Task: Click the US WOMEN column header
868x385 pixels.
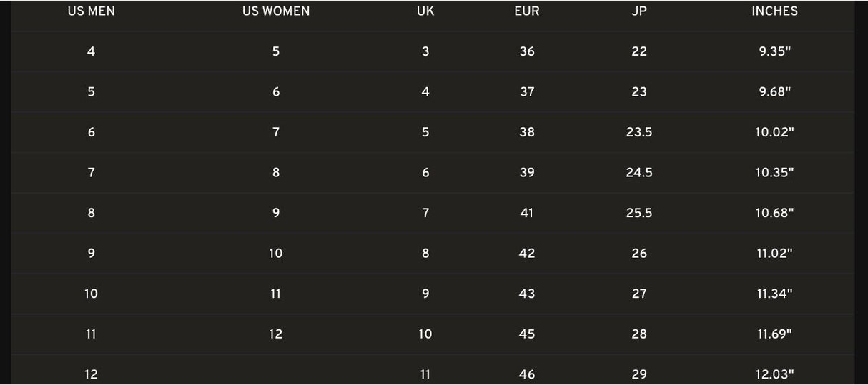Action: (x=276, y=11)
